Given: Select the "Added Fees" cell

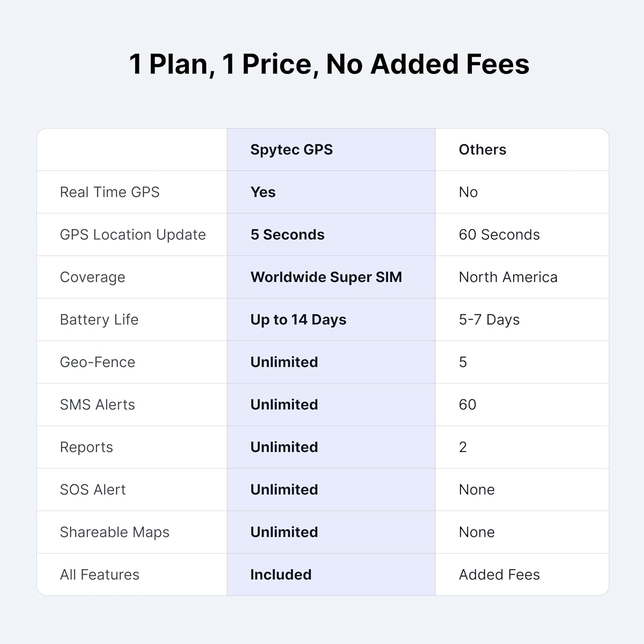Looking at the screenshot, I should click(x=499, y=574).
